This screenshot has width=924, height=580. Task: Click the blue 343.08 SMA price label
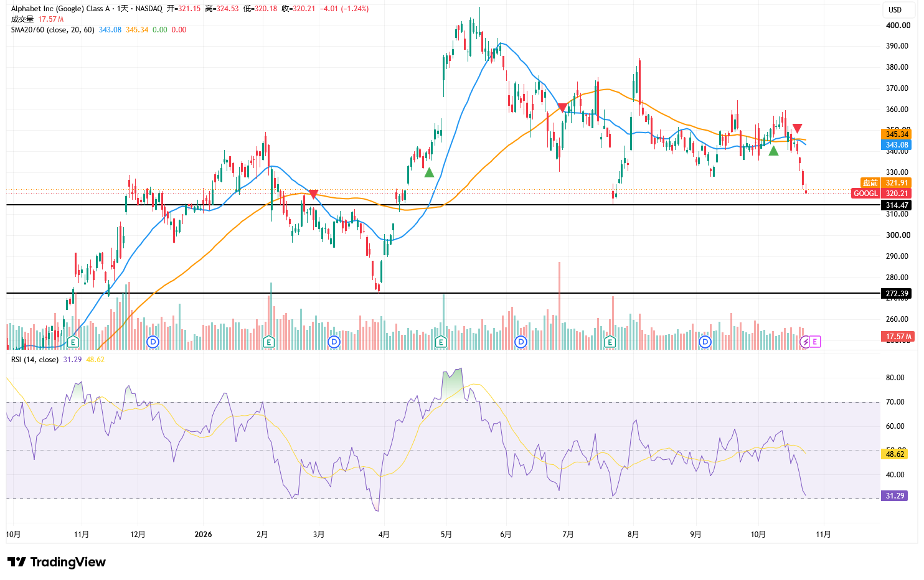897,145
